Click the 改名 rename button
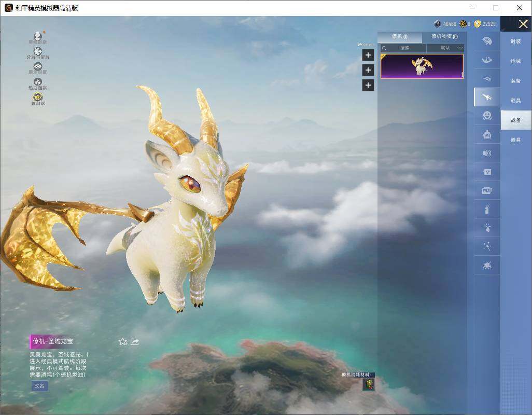The height and width of the screenshot is (415, 532). coord(39,386)
